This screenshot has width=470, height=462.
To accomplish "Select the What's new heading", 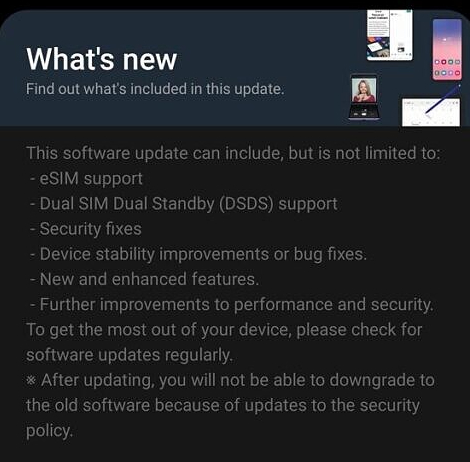I will click(101, 59).
